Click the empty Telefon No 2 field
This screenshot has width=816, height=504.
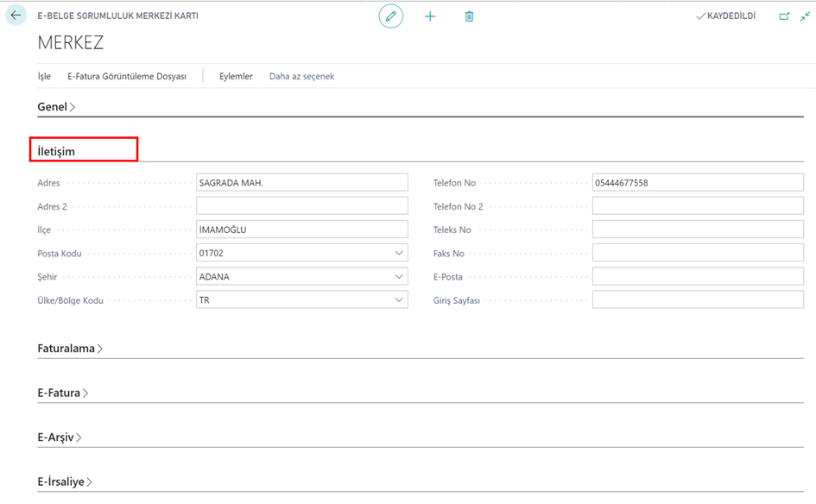click(x=698, y=206)
